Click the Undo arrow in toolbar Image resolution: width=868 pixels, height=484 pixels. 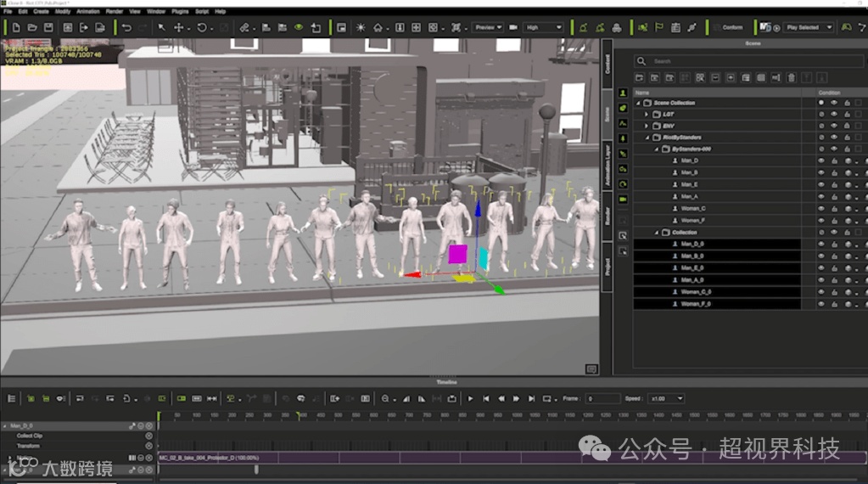pyautogui.click(x=126, y=28)
